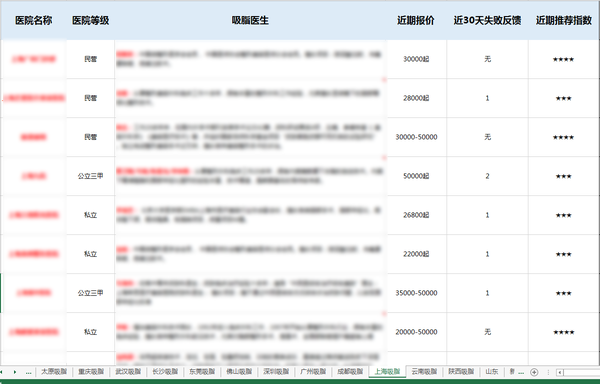This screenshot has height=384, width=600.
Task: Click 私立 in the 22000起 row
Action: point(91,254)
